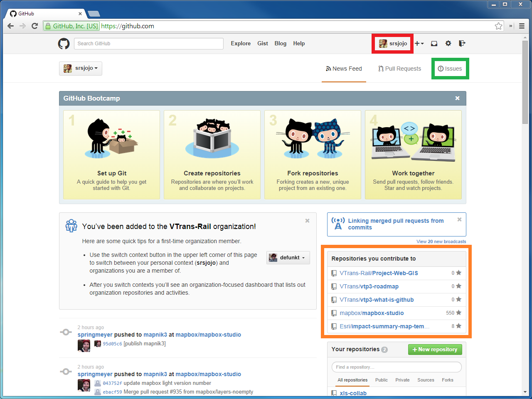
Task: Click View 20 new broadcasts link
Action: click(441, 241)
